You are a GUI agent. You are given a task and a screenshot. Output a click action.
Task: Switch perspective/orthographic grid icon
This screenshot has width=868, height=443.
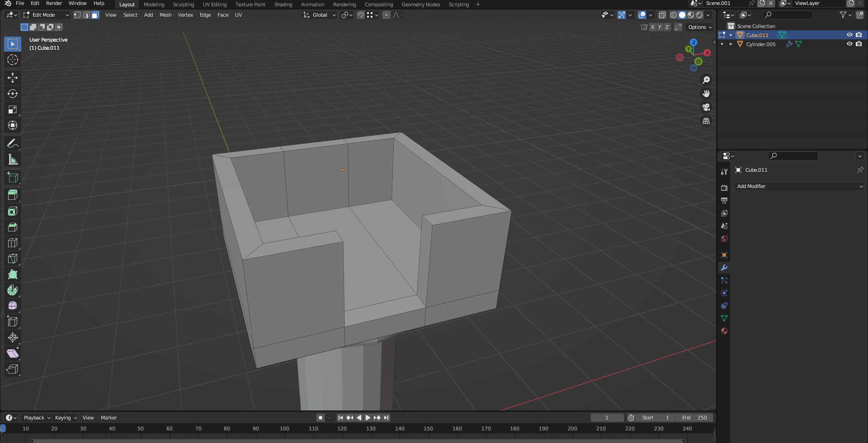706,121
